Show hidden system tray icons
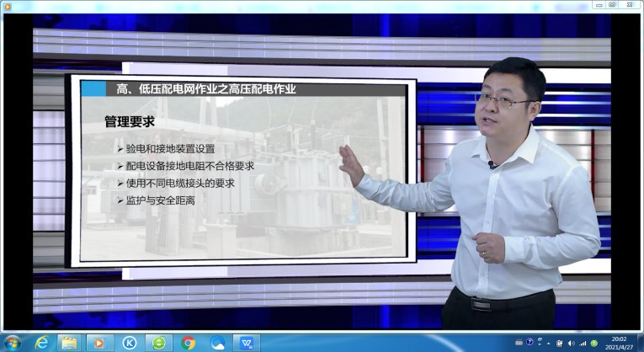Screen dimensions: 644x352 point(548,344)
